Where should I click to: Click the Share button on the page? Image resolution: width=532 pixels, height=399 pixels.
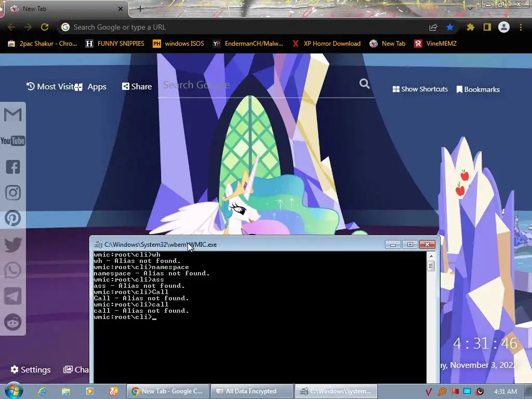coord(137,87)
